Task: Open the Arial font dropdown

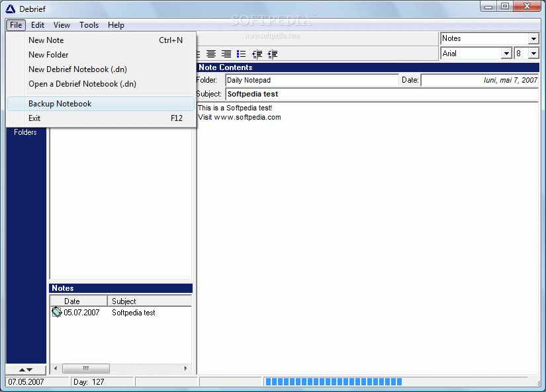Action: 507,54
